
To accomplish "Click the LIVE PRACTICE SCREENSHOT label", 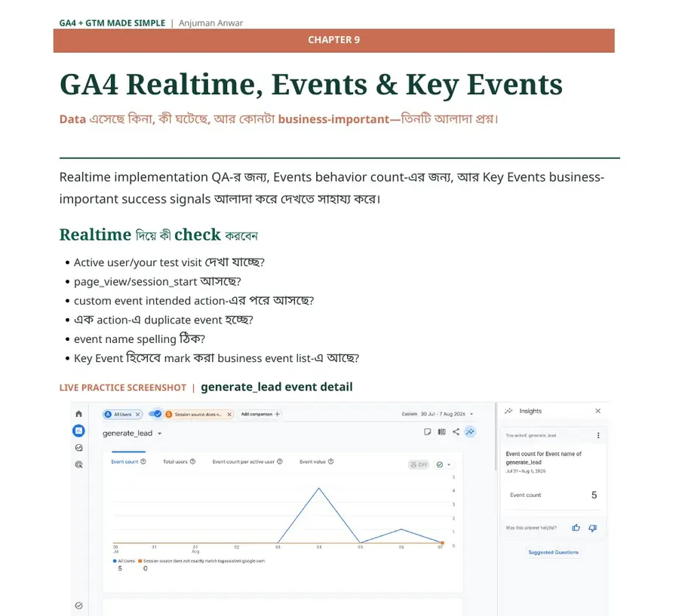I will pyautogui.click(x=122, y=388).
